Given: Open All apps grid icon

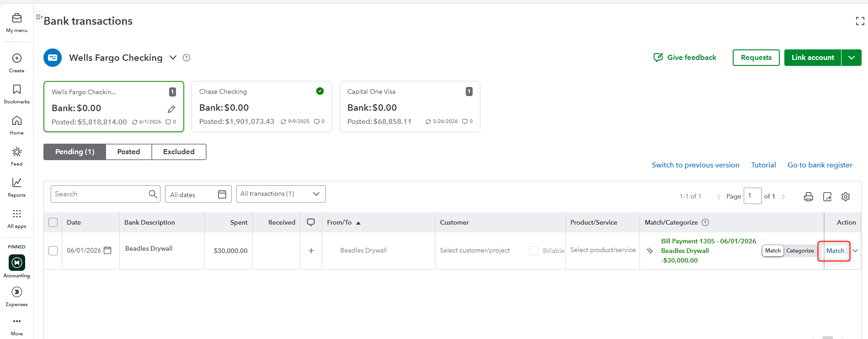Looking at the screenshot, I should click(x=17, y=214).
